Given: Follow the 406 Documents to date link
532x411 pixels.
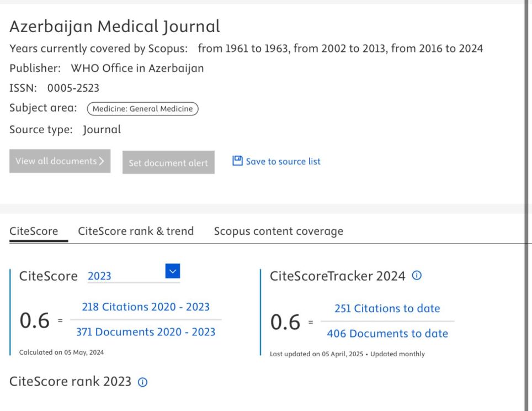Looking at the screenshot, I should (387, 334).
